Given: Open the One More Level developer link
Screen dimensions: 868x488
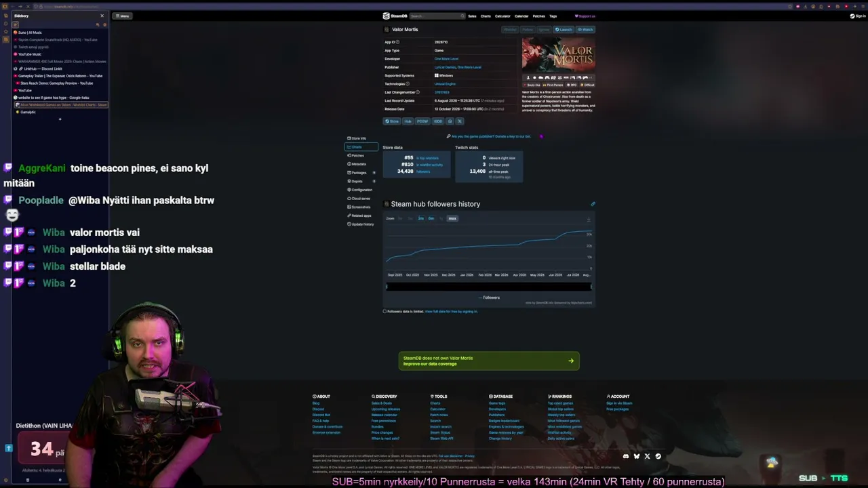Looking at the screenshot, I should [446, 59].
